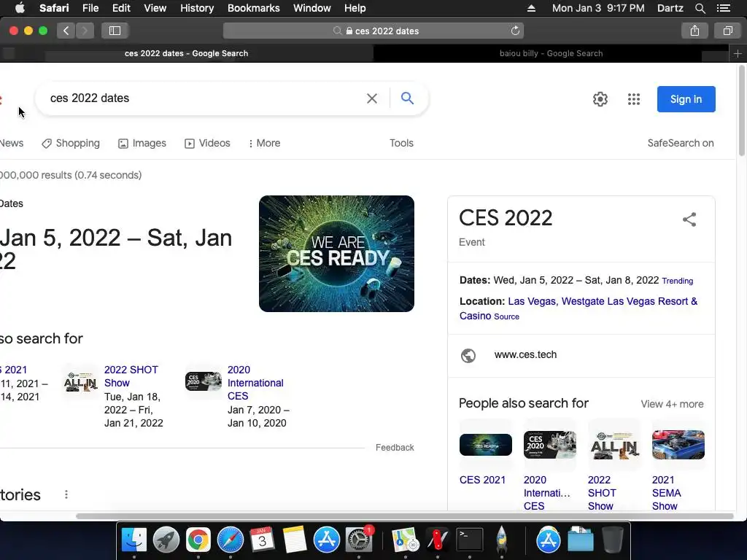Click View 4+ more link
Image resolution: width=747 pixels, height=560 pixels.
pyautogui.click(x=672, y=404)
